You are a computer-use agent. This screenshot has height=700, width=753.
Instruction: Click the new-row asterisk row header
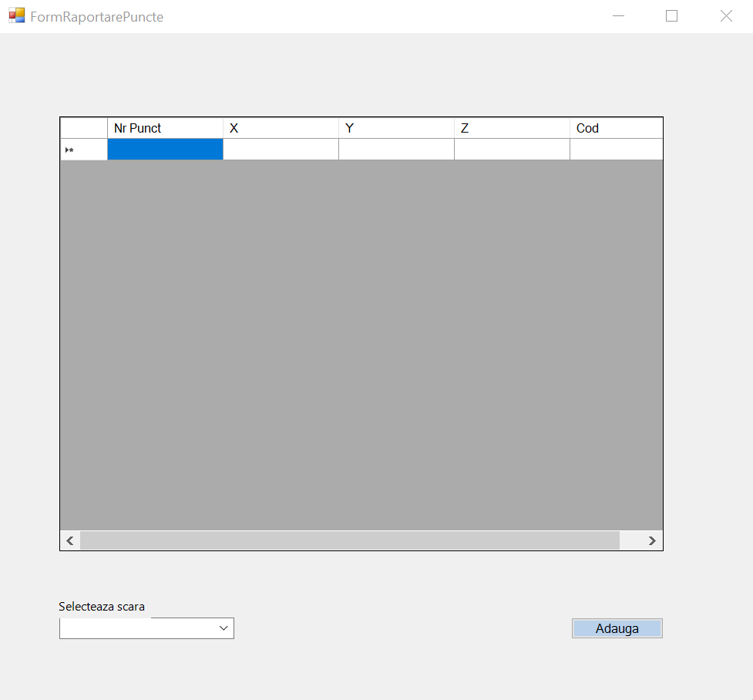[x=83, y=150]
